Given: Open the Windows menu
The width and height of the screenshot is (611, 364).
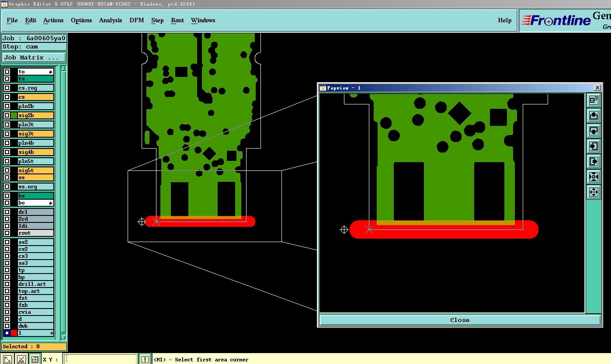Looking at the screenshot, I should coord(203,20).
